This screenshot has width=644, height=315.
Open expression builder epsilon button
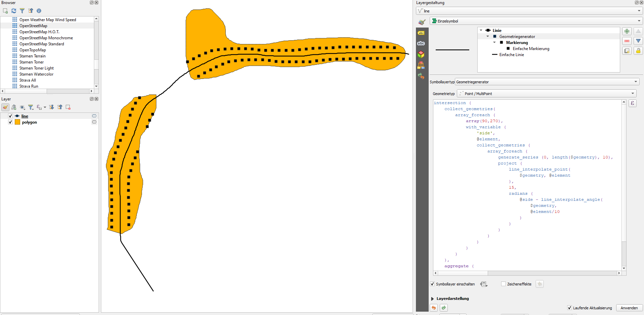pos(633,103)
